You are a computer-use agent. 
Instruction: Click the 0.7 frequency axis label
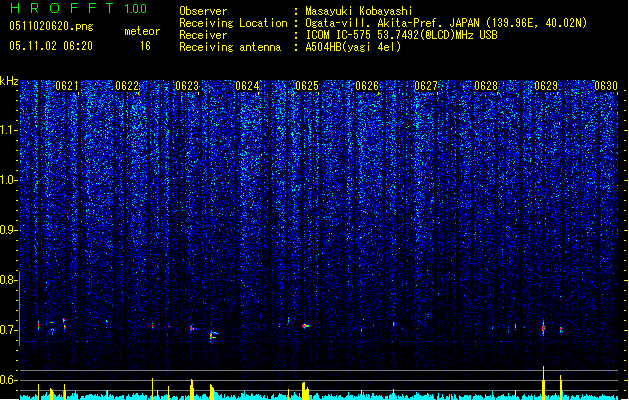(8, 330)
